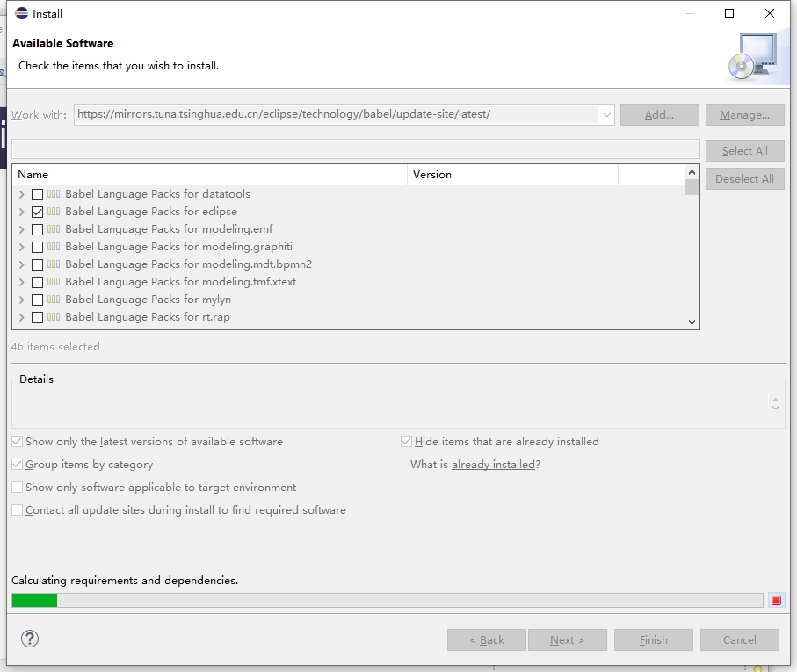Click the green dependency calculation progress bar

pos(388,600)
